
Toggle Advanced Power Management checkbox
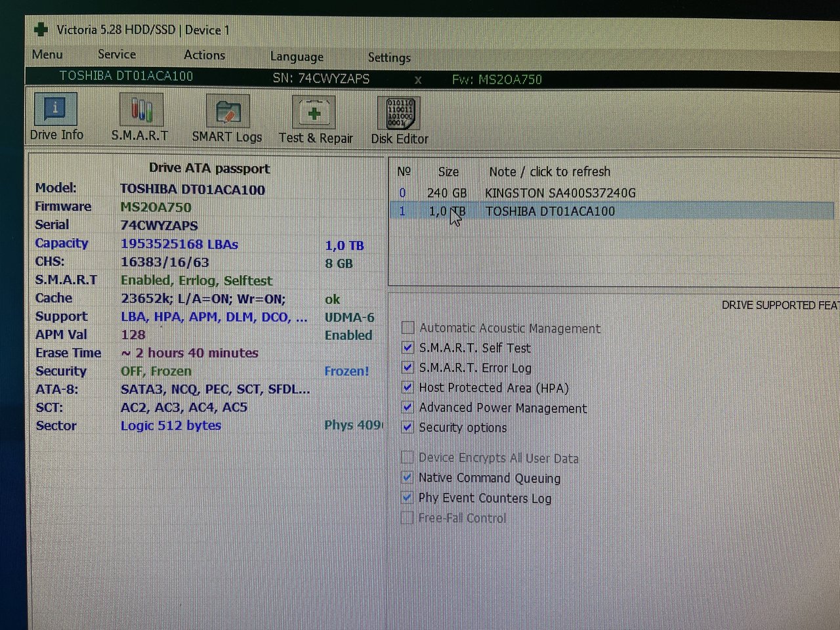click(x=408, y=407)
